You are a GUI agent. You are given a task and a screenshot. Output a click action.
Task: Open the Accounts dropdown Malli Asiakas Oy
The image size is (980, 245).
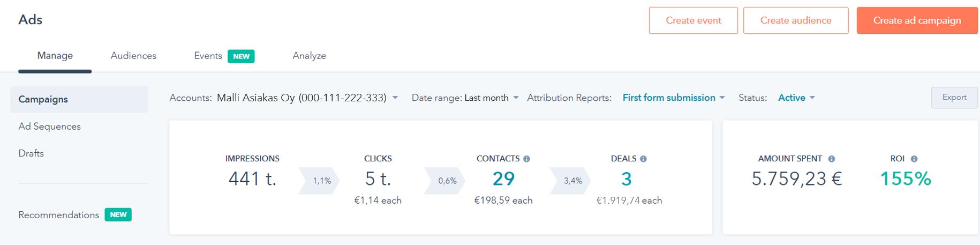click(307, 98)
